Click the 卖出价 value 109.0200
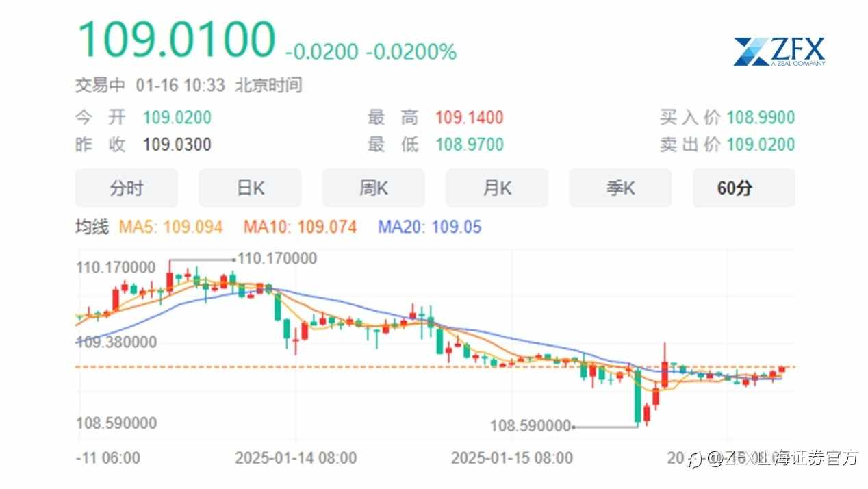 (761, 145)
